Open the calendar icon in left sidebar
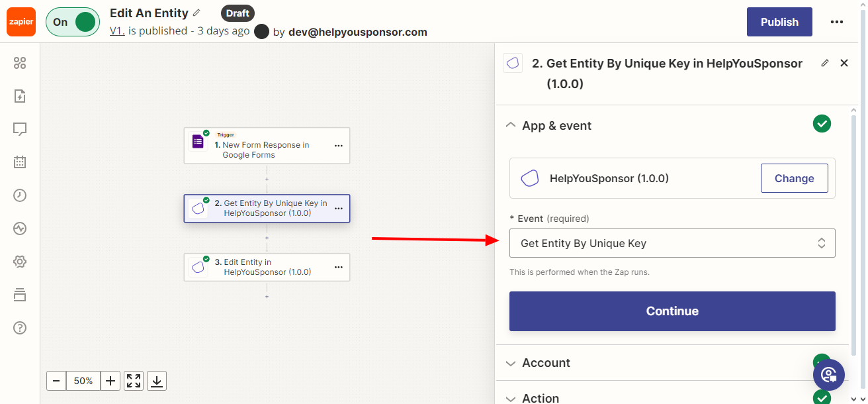The width and height of the screenshot is (868, 404). pos(20,162)
